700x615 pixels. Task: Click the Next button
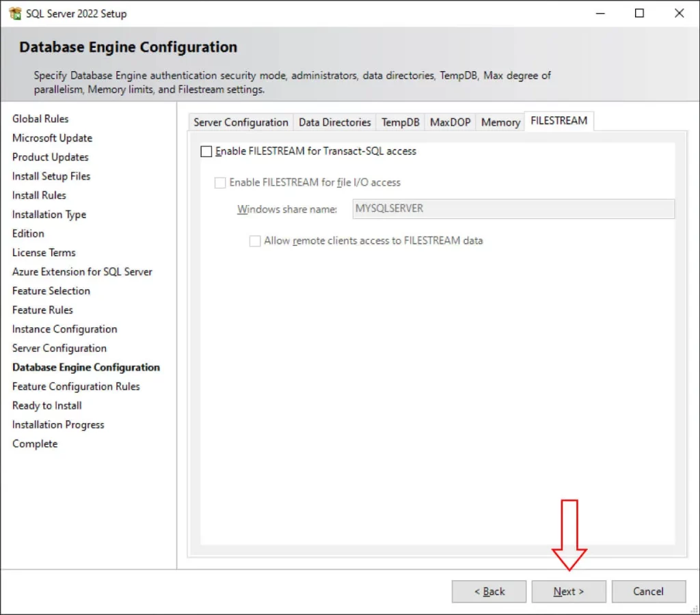point(568,592)
